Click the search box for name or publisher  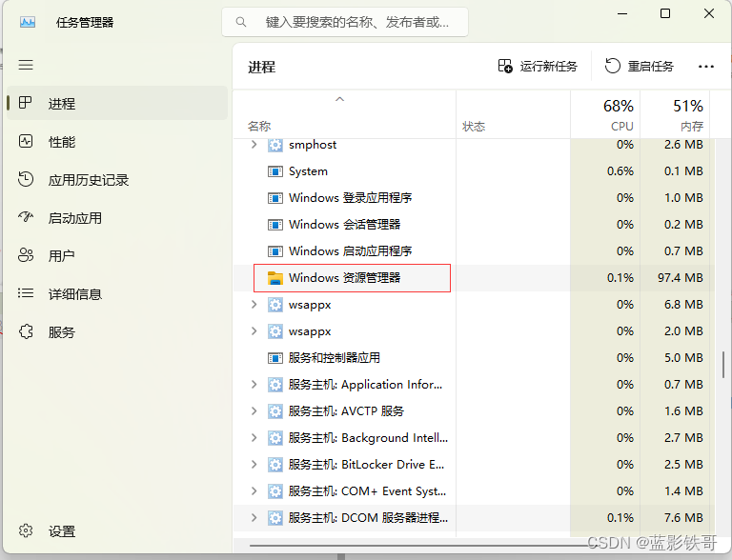[345, 22]
